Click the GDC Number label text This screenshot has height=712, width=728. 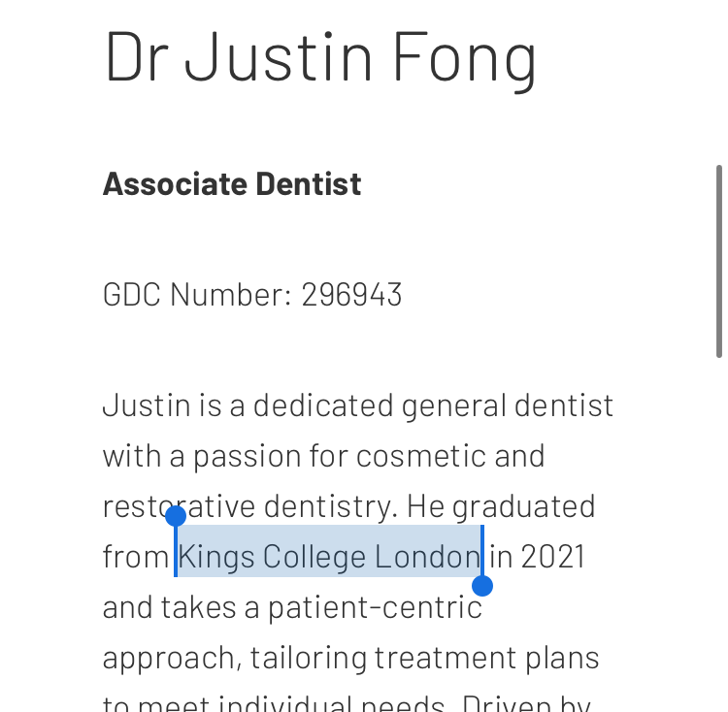coord(197,294)
